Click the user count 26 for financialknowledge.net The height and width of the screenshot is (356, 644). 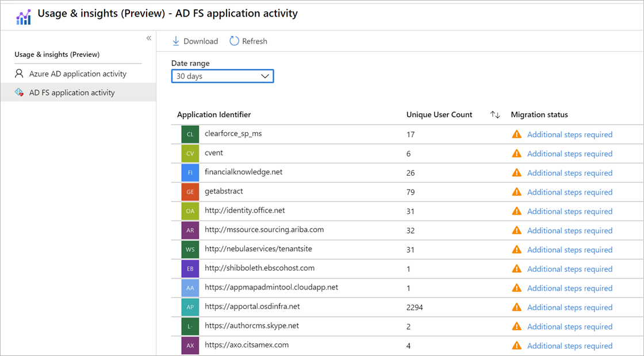[411, 173]
